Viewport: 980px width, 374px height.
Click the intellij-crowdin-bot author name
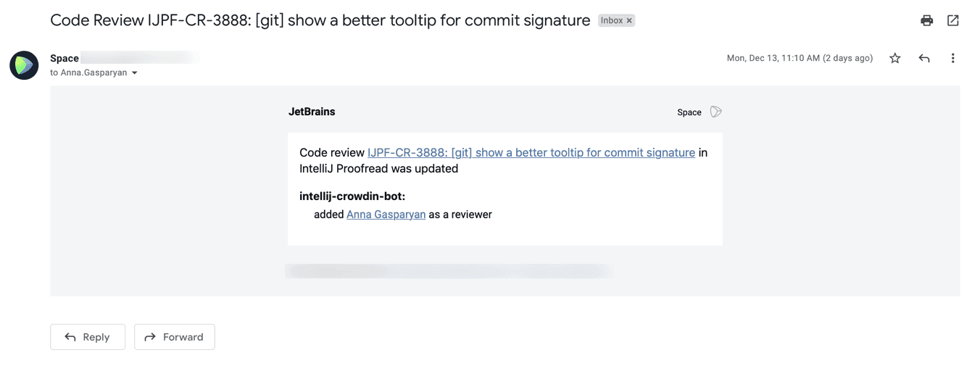(x=352, y=196)
